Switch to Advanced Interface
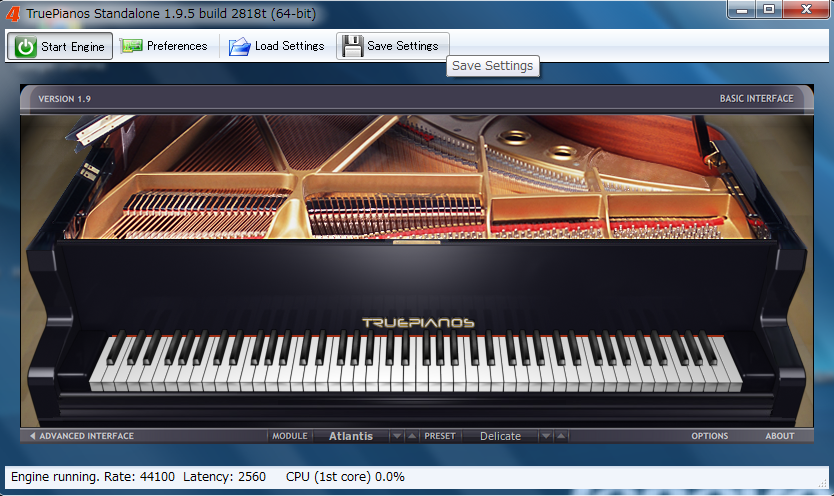Screen dimensions: 834x496 pos(81,436)
